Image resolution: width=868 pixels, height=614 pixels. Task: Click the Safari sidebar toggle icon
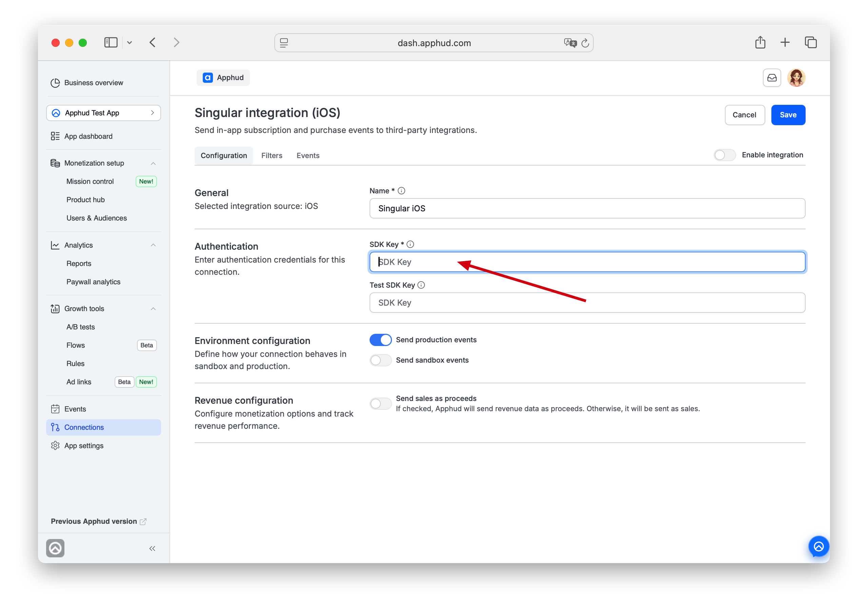[111, 42]
